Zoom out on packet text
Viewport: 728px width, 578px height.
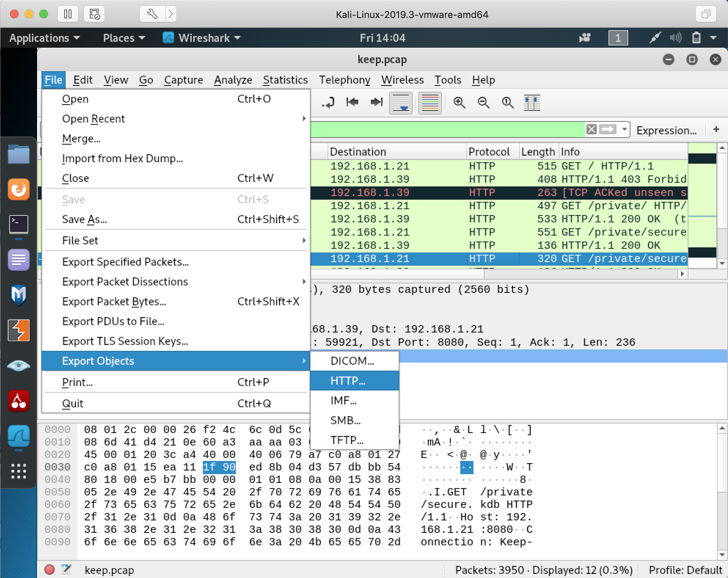(x=484, y=103)
